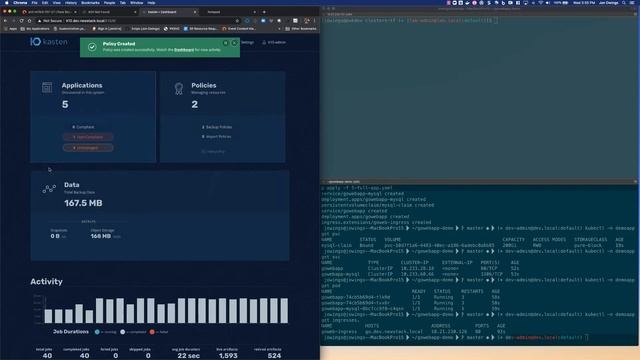Viewport: 640px width, 360px height.
Task: Open the Chrome profile avatar
Action: (x=307, y=20)
